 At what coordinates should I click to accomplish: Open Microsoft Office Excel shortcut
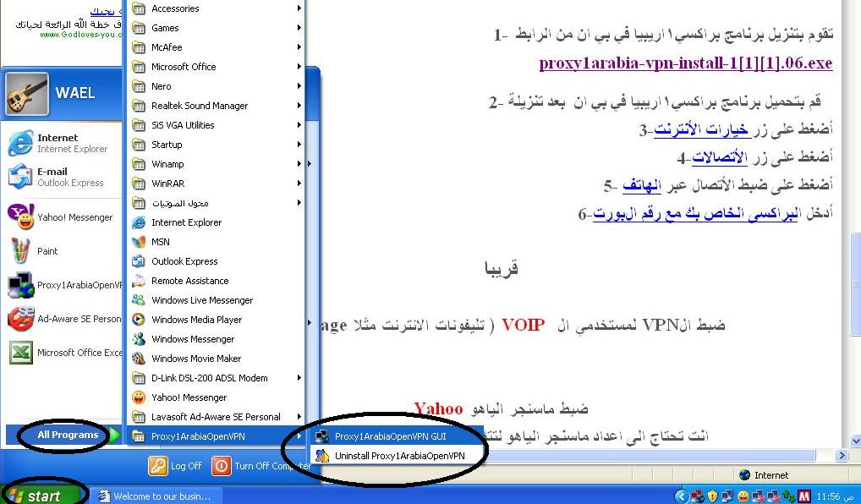pyautogui.click(x=20, y=353)
